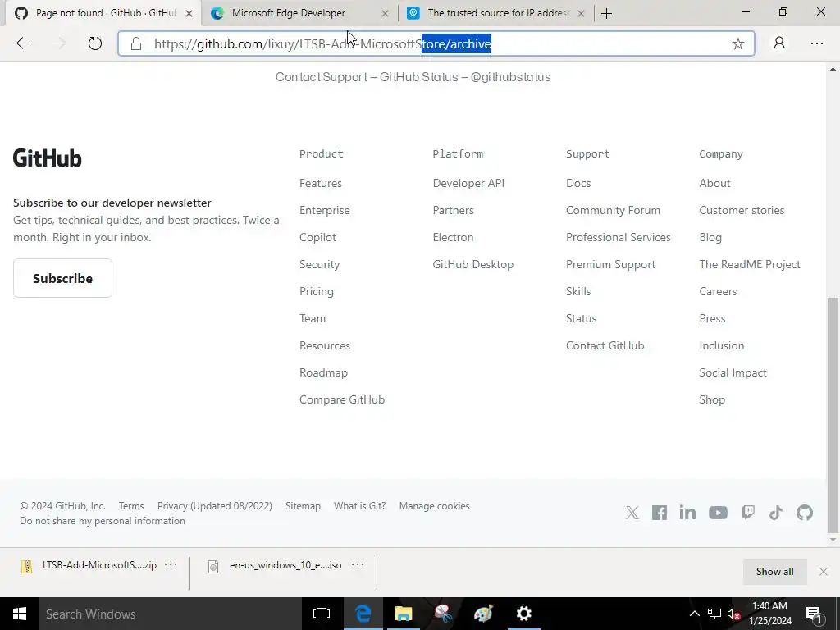Open the Settings gear on the taskbar
Screen dimensions: 840x630
click(523, 614)
